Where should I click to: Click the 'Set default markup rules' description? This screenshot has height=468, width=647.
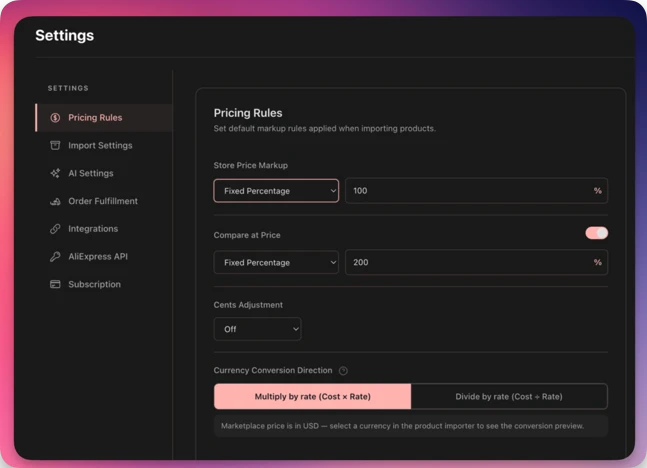(x=324, y=128)
